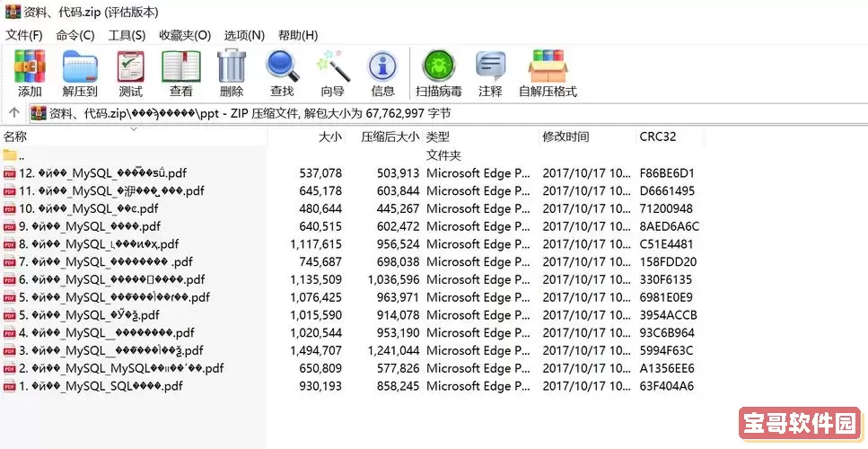Open the Commands (命令) menu
This screenshot has width=868, height=449.
[75, 35]
